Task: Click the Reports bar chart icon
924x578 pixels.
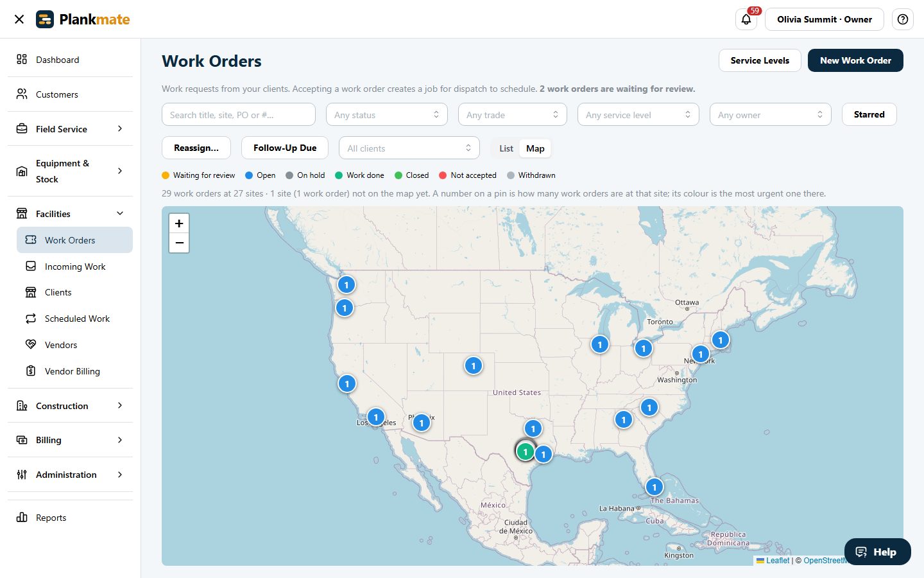Action: [x=22, y=517]
